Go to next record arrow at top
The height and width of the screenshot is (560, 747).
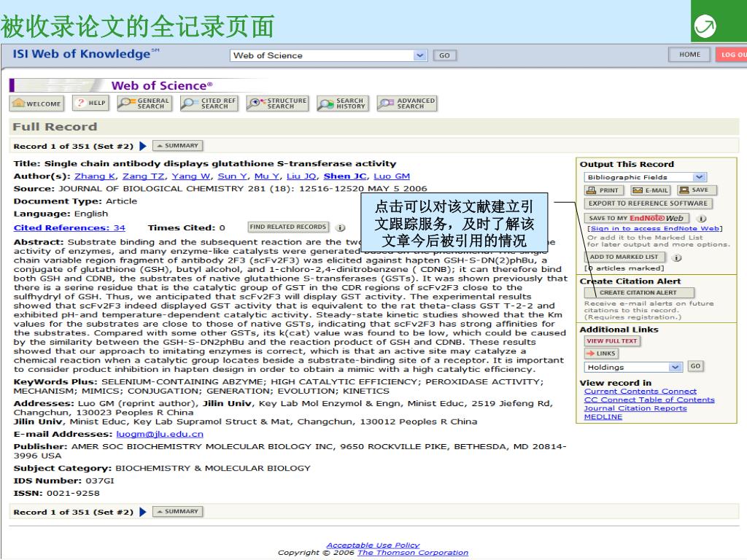(142, 146)
